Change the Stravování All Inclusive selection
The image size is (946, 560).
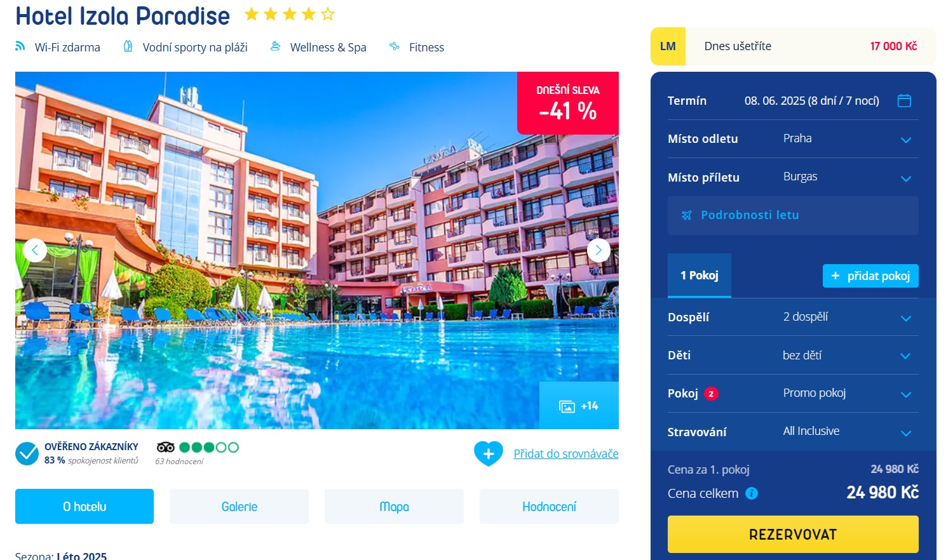(x=793, y=432)
